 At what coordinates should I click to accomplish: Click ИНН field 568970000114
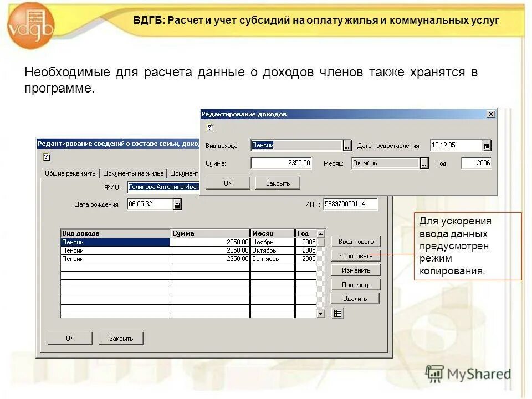[x=350, y=204]
